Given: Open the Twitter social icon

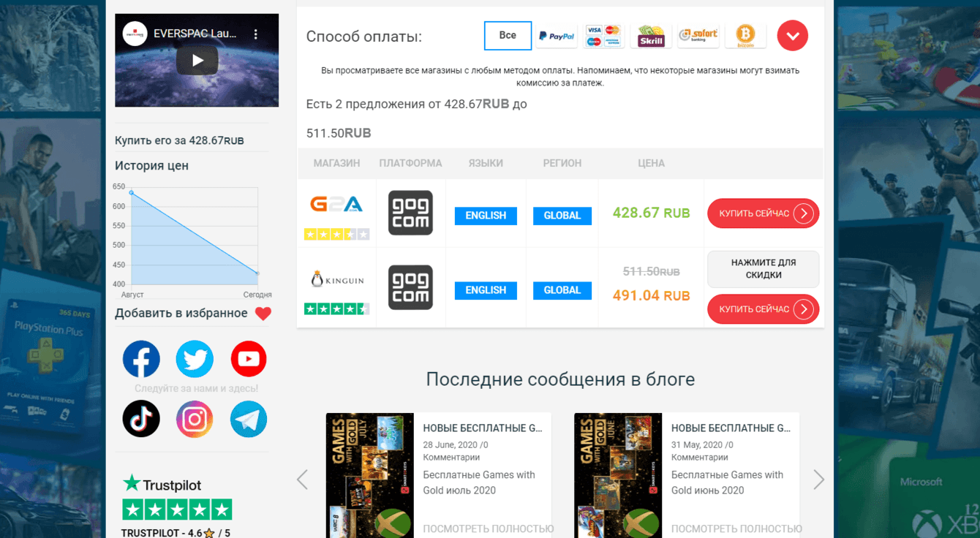Looking at the screenshot, I should point(195,359).
